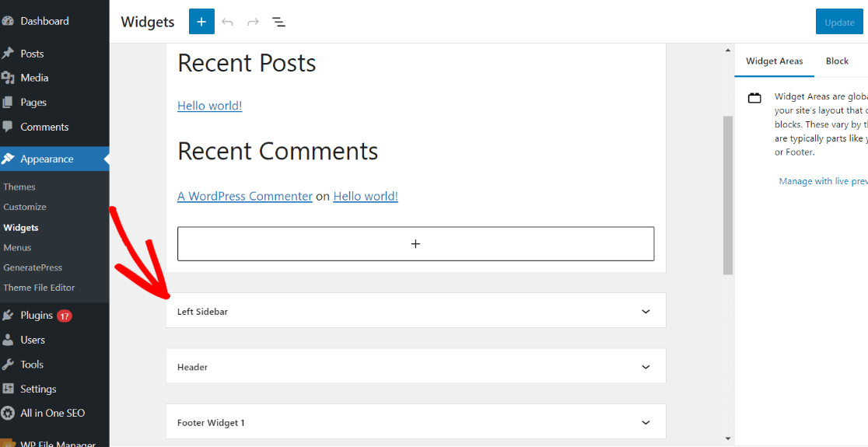
Task: Expand the Footer Widget 1 area
Action: 645,422
